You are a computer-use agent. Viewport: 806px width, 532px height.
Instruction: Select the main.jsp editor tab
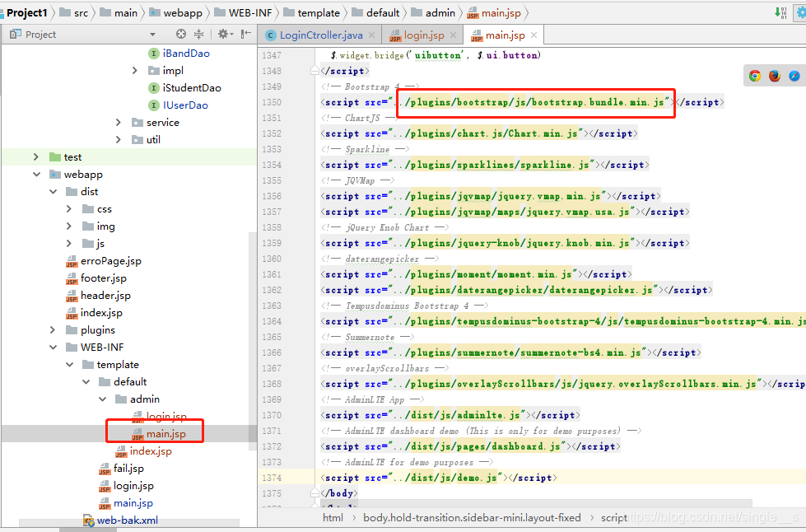pyautogui.click(x=504, y=35)
